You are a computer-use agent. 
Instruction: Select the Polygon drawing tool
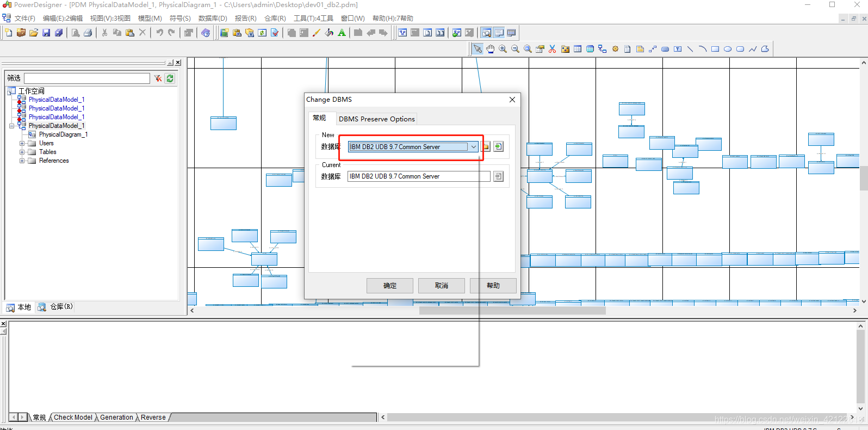[x=765, y=49]
